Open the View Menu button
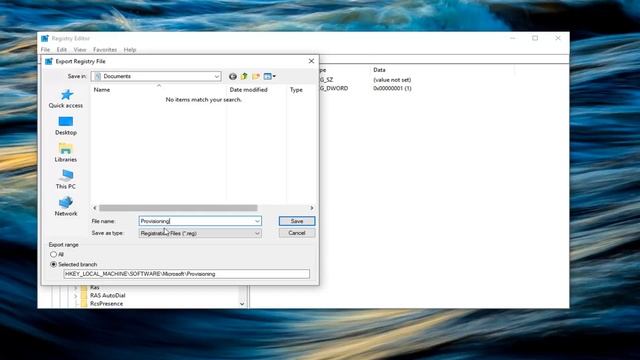Viewport: 640px width, 360px height. tap(269, 76)
